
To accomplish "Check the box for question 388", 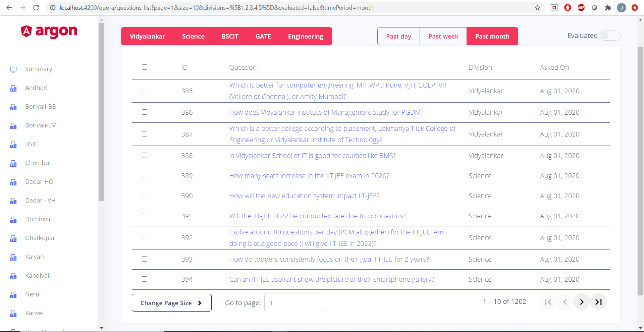I will coord(145,155).
